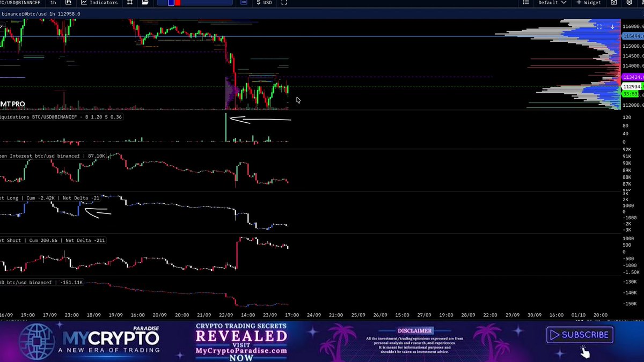Select the 115494 price level label
The height and width of the screenshot is (362, 644).
point(633,36)
